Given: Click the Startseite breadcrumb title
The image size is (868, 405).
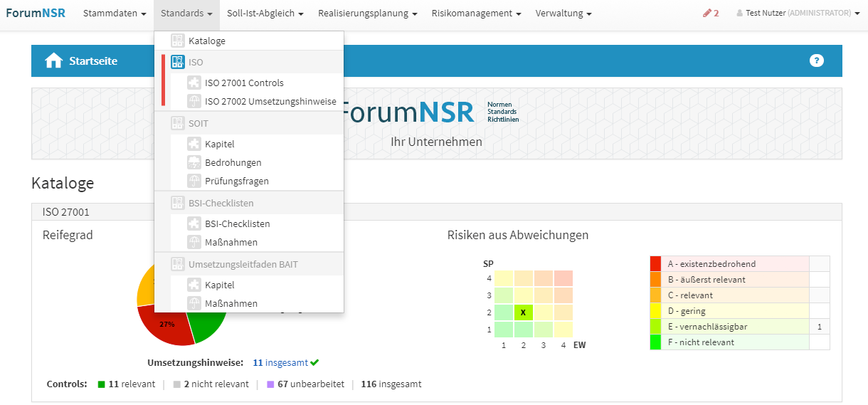Looking at the screenshot, I should pyautogui.click(x=93, y=61).
